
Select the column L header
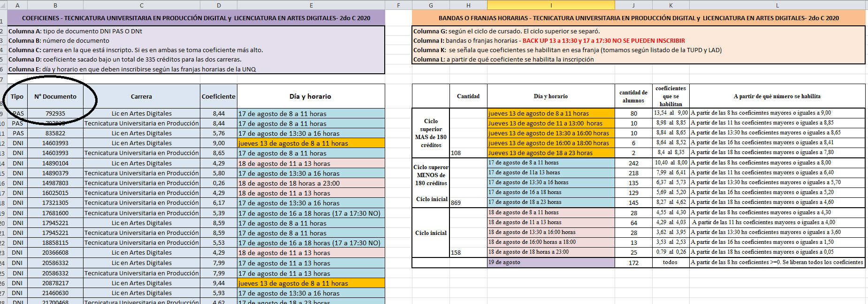coord(777,5)
